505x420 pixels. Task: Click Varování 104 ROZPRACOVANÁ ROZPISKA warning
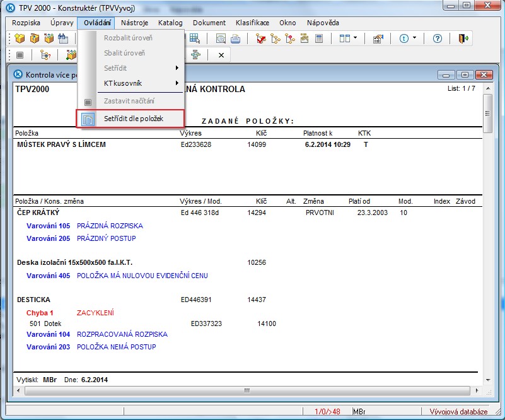(97, 335)
